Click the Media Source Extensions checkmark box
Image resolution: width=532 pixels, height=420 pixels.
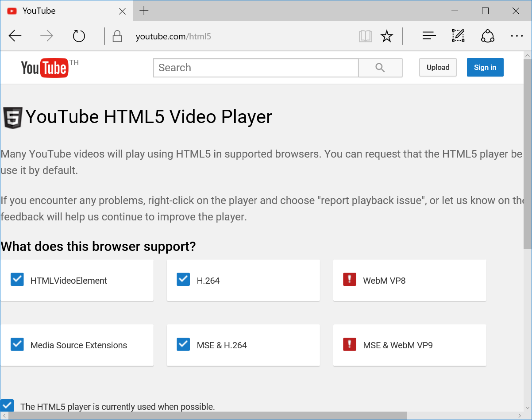[x=17, y=344]
